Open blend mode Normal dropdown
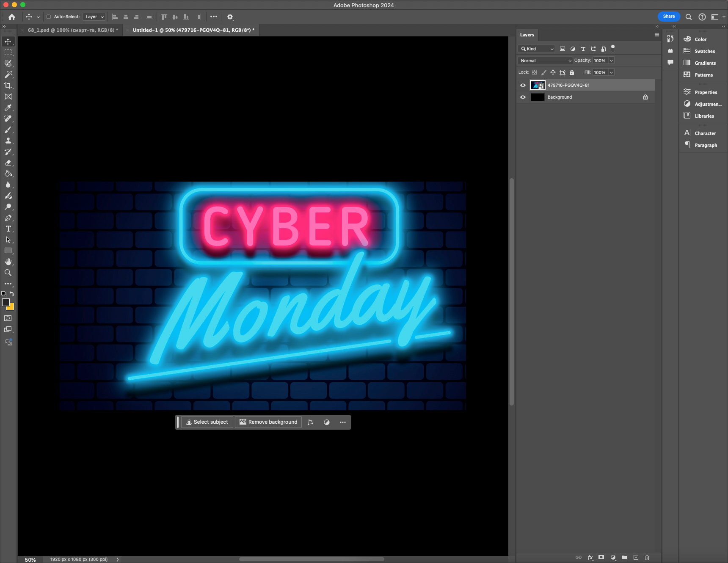 point(545,61)
